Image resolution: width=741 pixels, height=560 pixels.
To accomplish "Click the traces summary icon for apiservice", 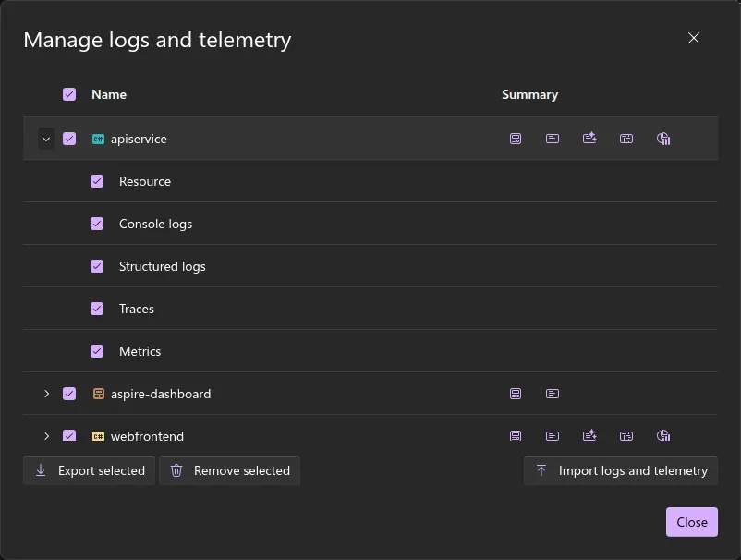I will point(626,139).
